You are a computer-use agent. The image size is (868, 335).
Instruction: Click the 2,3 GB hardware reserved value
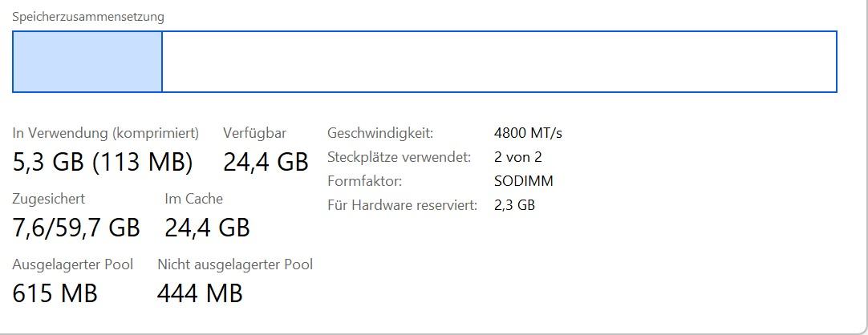click(514, 205)
